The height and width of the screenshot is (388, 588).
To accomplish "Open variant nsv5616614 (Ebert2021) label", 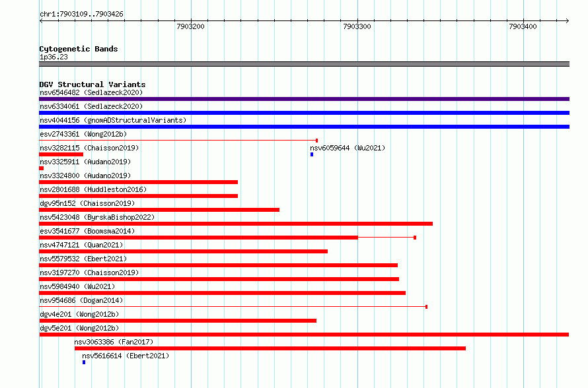I will pos(126,356).
